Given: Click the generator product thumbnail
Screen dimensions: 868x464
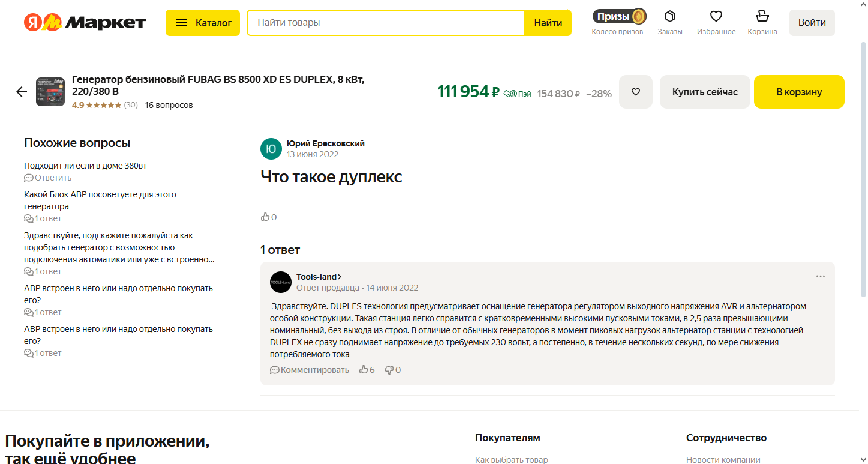Looking at the screenshot, I should click(x=50, y=92).
